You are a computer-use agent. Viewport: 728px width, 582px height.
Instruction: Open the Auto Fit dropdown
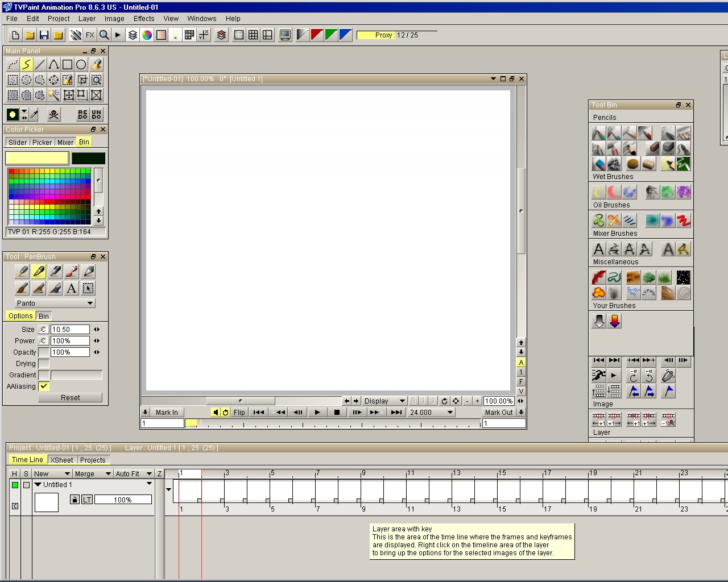click(x=134, y=473)
